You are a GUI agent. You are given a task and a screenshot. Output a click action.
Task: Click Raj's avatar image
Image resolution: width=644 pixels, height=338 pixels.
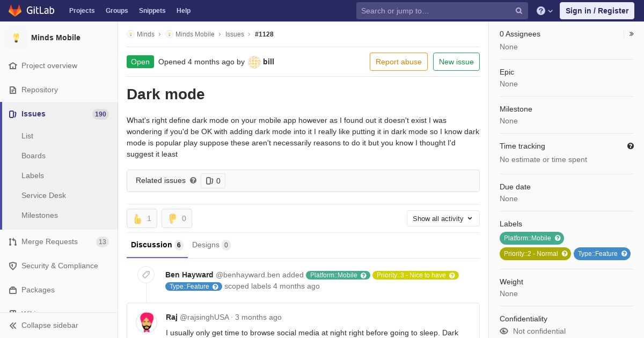click(147, 322)
